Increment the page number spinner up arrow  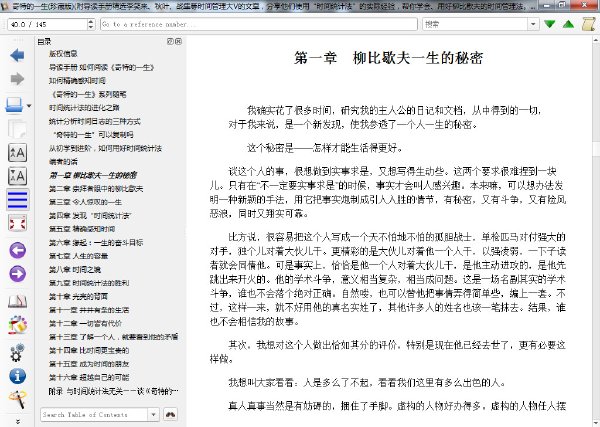click(x=91, y=21)
